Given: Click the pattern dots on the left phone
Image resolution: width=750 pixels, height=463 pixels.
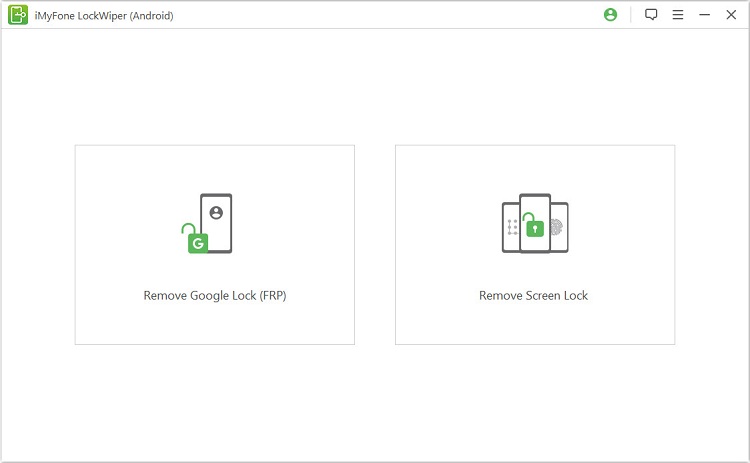Looking at the screenshot, I should coord(511,227).
